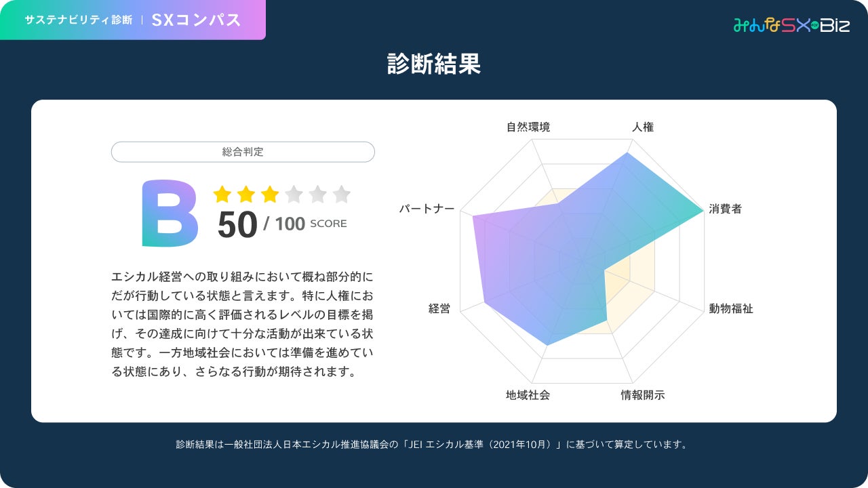Click the 地域社会 axis label
Screen dimensions: 868x488
pos(528,395)
